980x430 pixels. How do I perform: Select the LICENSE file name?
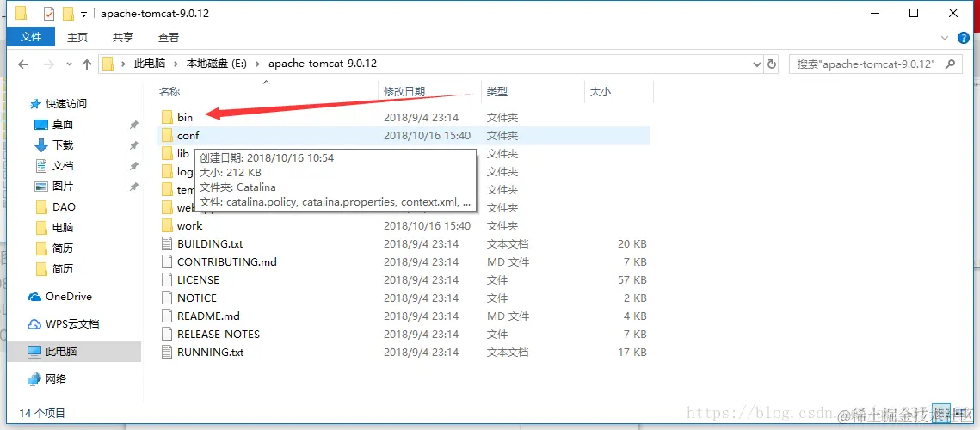point(198,280)
